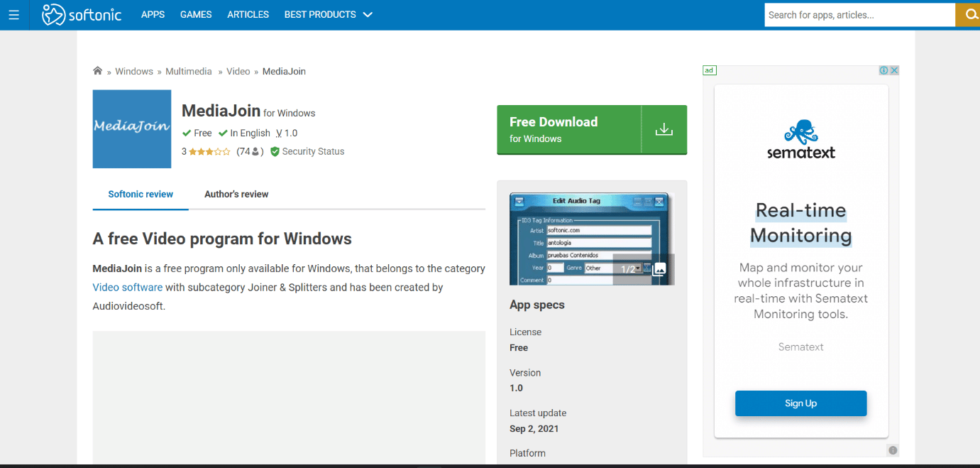Click the Free Download for Windows button
Image resolution: width=980 pixels, height=468 pixels.
592,130
